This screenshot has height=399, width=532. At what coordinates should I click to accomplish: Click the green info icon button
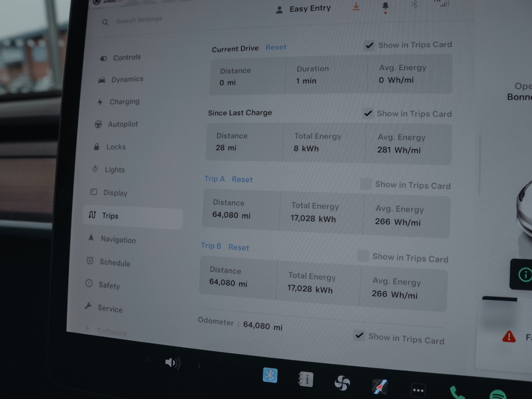point(525,274)
